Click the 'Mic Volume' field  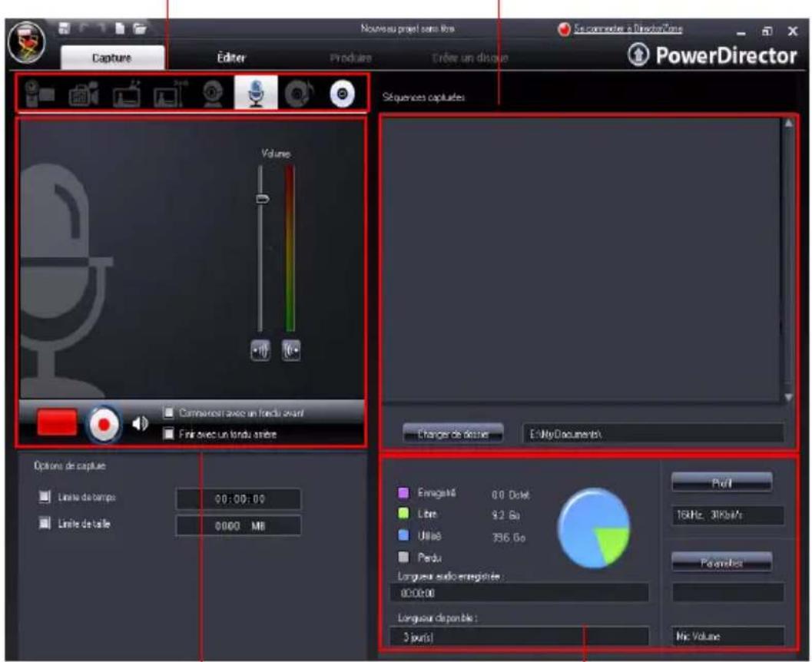pos(728,636)
